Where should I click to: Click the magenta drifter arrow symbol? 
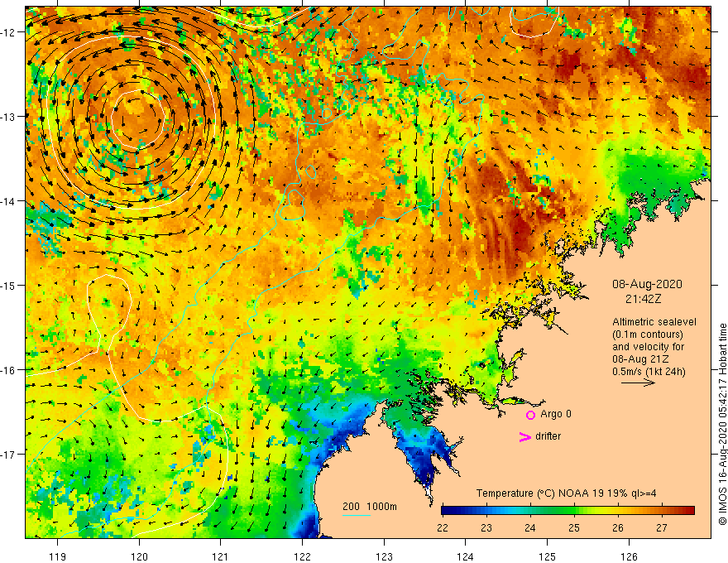(524, 436)
